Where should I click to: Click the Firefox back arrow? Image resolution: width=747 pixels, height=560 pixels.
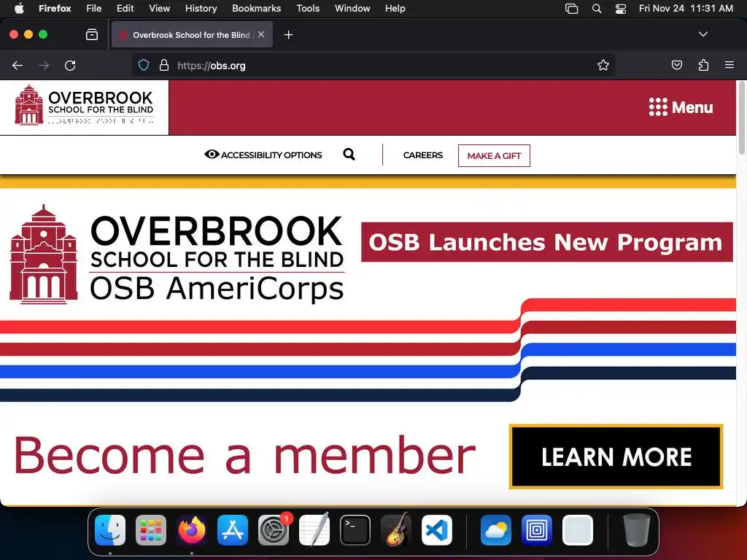(x=18, y=65)
